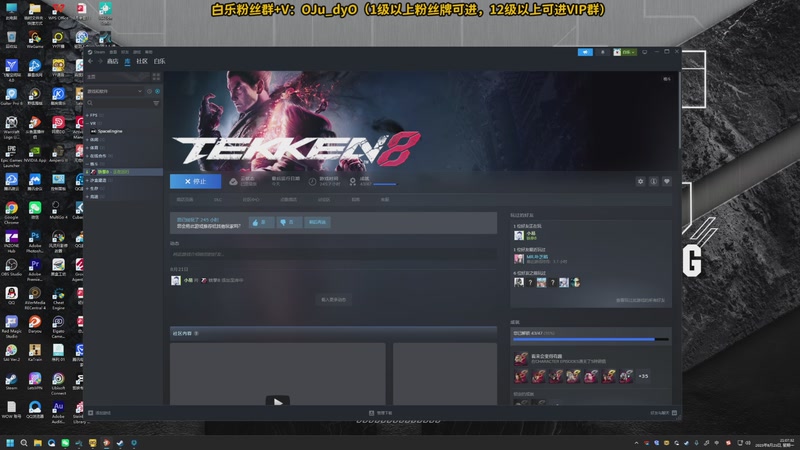Viewport: 800px width, 450px height.
Task: Open taskbar search icon
Action: (24, 443)
